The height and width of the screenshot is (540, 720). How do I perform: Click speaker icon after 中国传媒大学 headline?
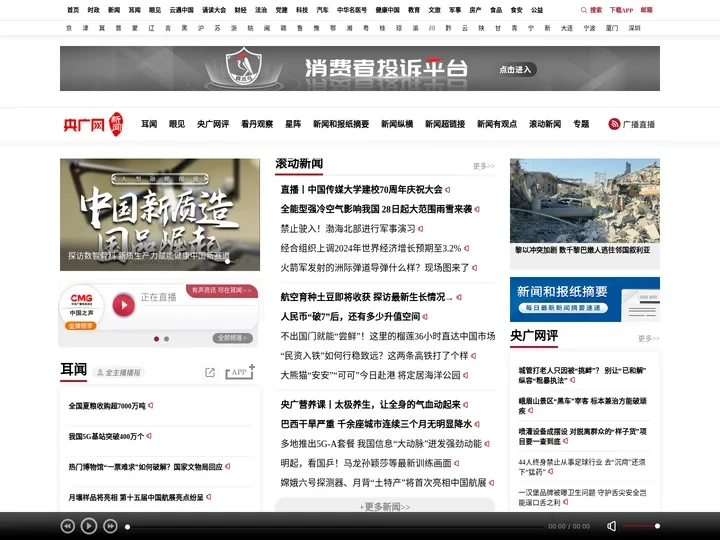click(x=447, y=190)
